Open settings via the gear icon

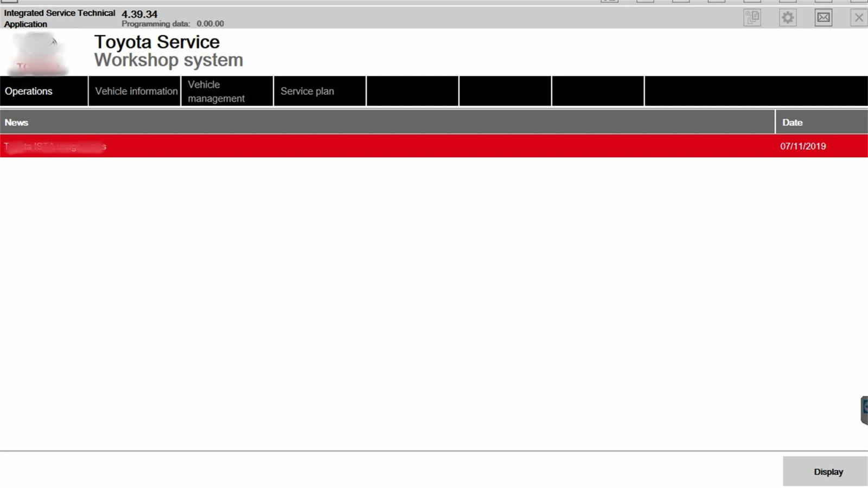tap(788, 17)
